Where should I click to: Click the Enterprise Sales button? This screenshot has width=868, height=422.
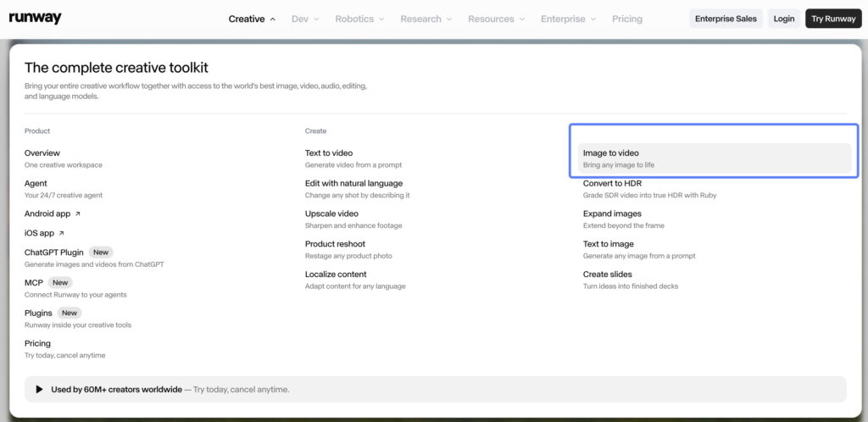[x=726, y=19]
